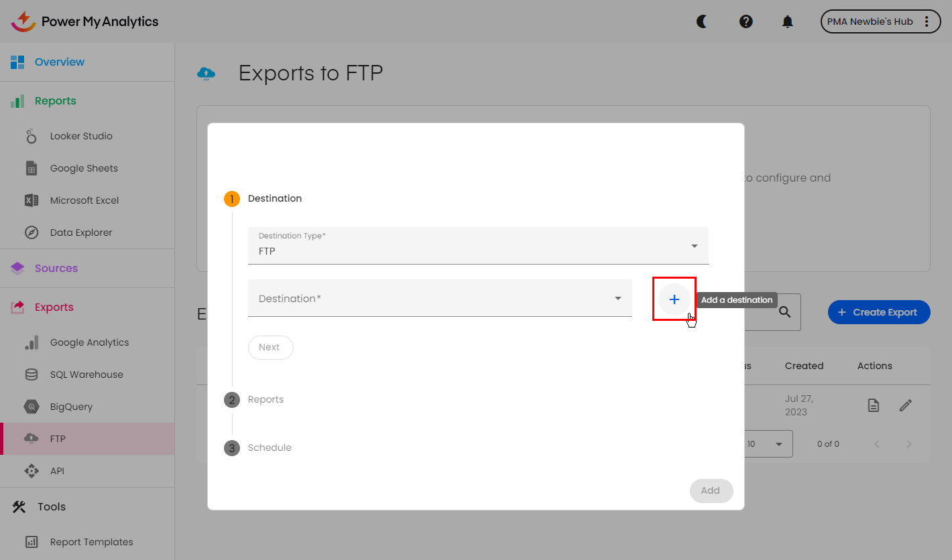Select Microsoft Excel sidebar item
This screenshot has height=560, width=952.
[84, 200]
